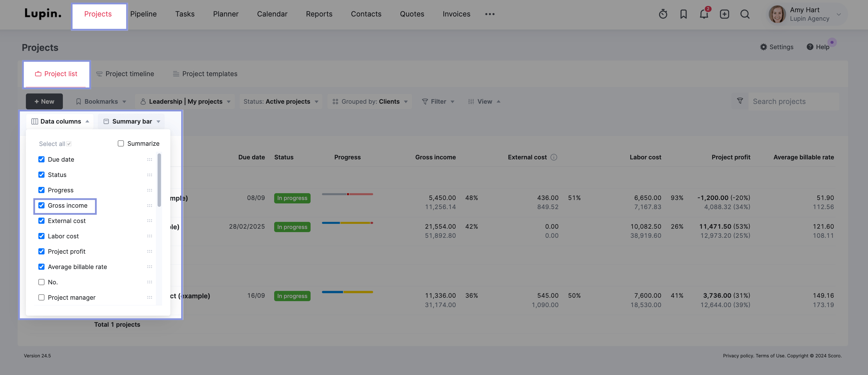The height and width of the screenshot is (375, 868).
Task: Uncheck the Gross income checkbox
Action: click(x=42, y=205)
